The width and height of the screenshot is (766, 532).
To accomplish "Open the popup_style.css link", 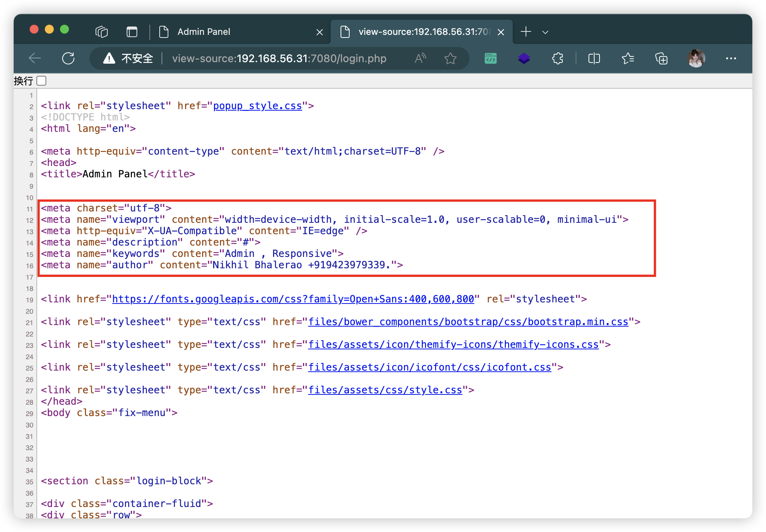I will click(x=257, y=106).
